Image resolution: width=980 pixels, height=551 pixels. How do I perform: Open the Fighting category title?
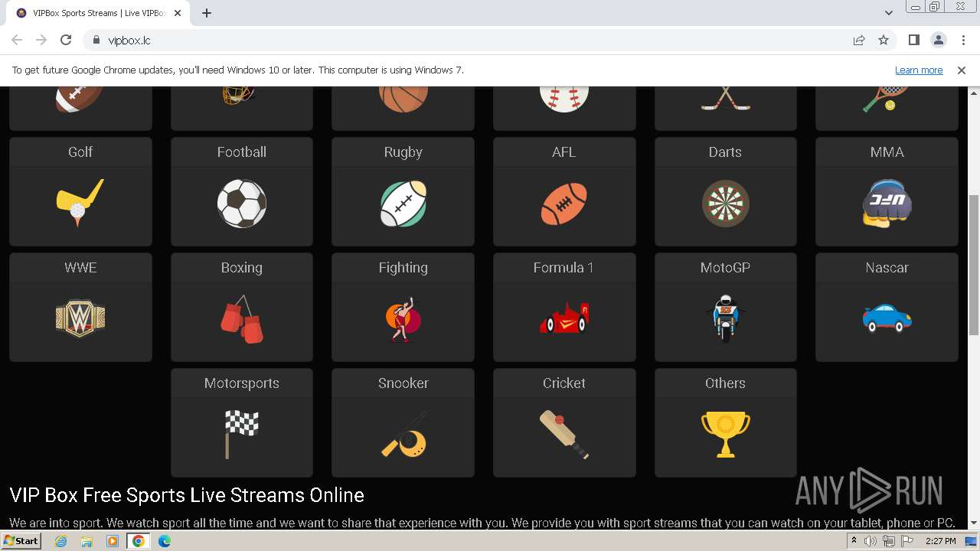[403, 267]
